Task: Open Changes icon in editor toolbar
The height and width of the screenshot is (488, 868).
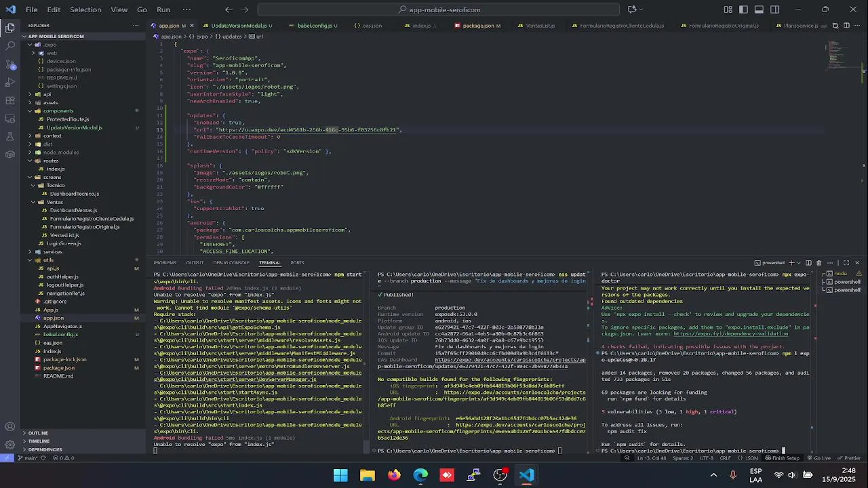Action: click(835, 26)
